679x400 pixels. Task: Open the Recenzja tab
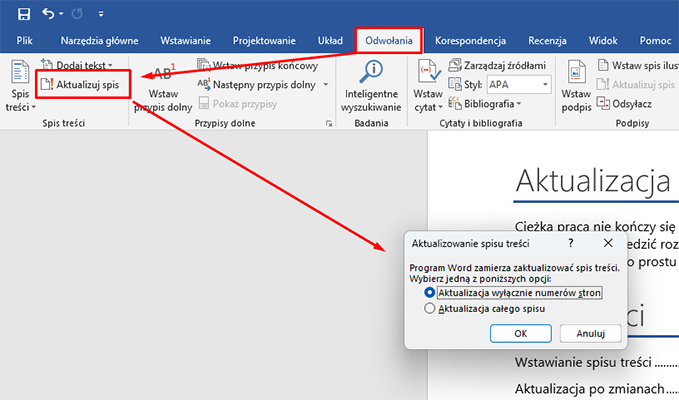click(547, 41)
